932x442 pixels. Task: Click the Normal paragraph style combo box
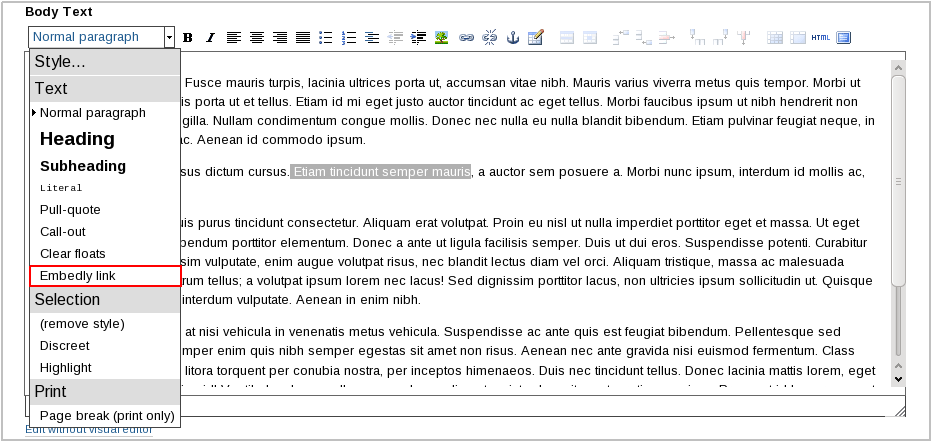96,37
